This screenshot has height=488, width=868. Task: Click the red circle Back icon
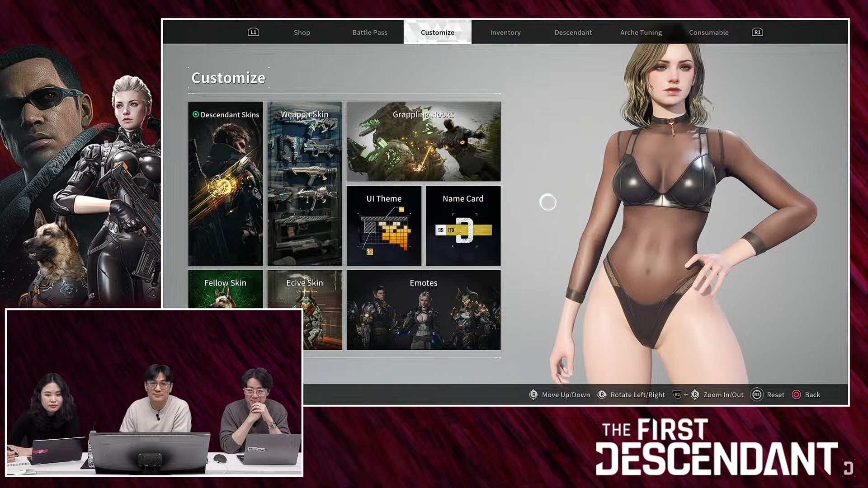pos(796,394)
